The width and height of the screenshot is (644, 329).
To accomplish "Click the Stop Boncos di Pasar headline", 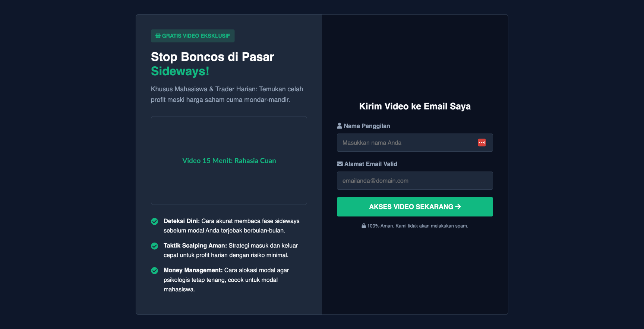I will 212,57.
